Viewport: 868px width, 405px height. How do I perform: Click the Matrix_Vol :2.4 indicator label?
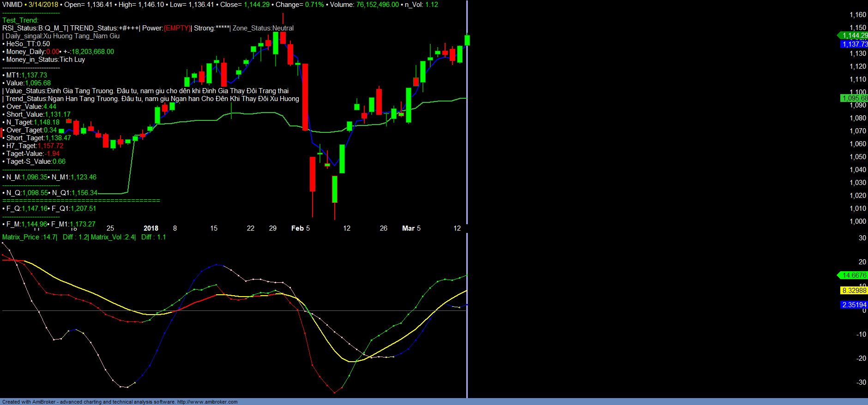(x=113, y=237)
